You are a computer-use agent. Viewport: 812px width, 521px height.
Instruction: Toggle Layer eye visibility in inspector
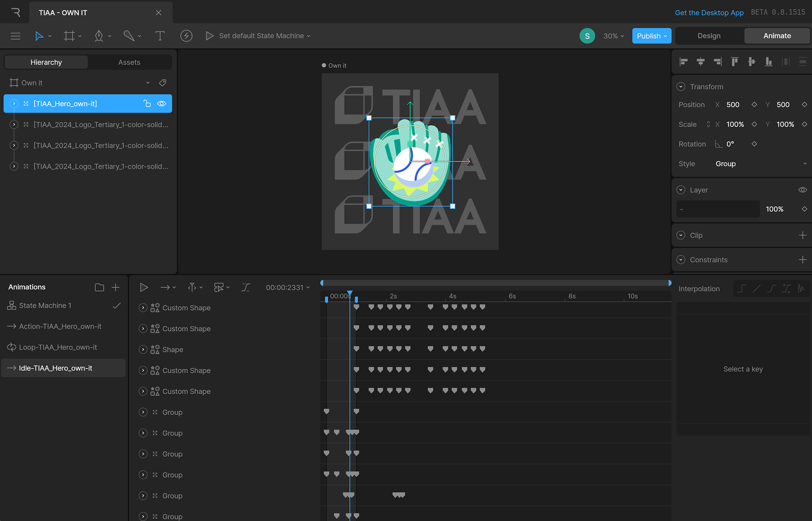coord(802,190)
